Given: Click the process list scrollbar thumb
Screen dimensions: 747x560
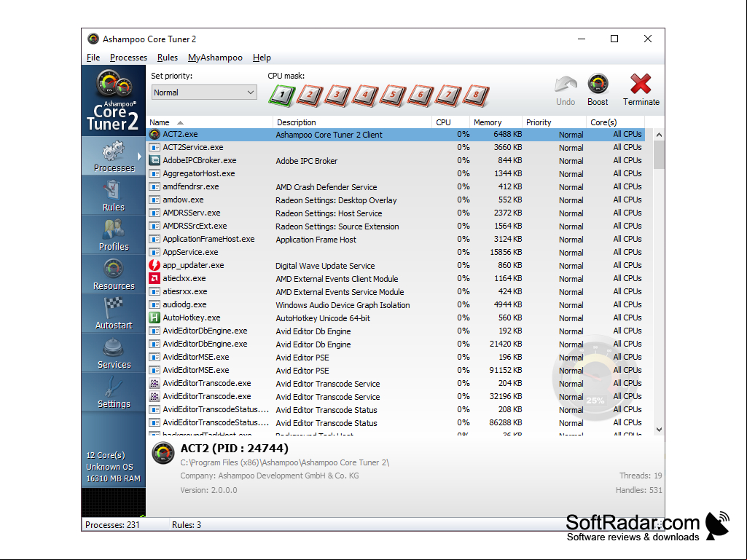Looking at the screenshot, I should pyautogui.click(x=659, y=155).
